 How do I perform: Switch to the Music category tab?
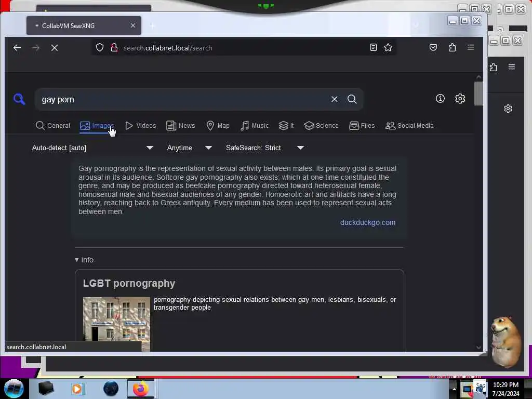(x=255, y=126)
